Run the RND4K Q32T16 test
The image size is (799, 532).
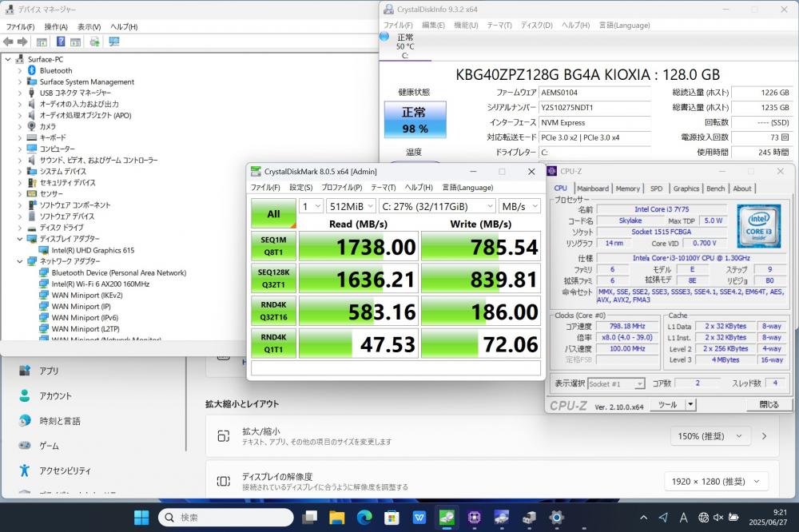click(x=273, y=311)
